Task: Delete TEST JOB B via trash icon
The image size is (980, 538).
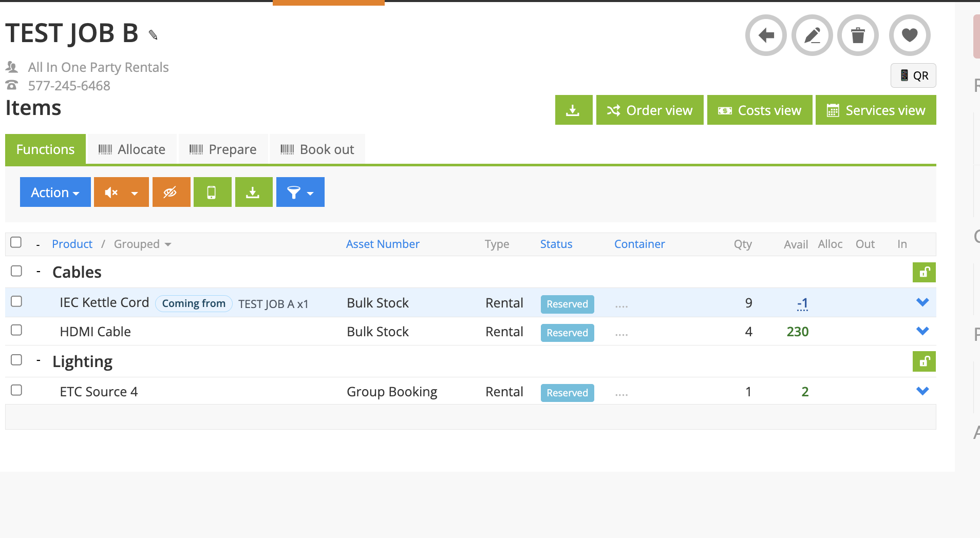Action: tap(858, 35)
